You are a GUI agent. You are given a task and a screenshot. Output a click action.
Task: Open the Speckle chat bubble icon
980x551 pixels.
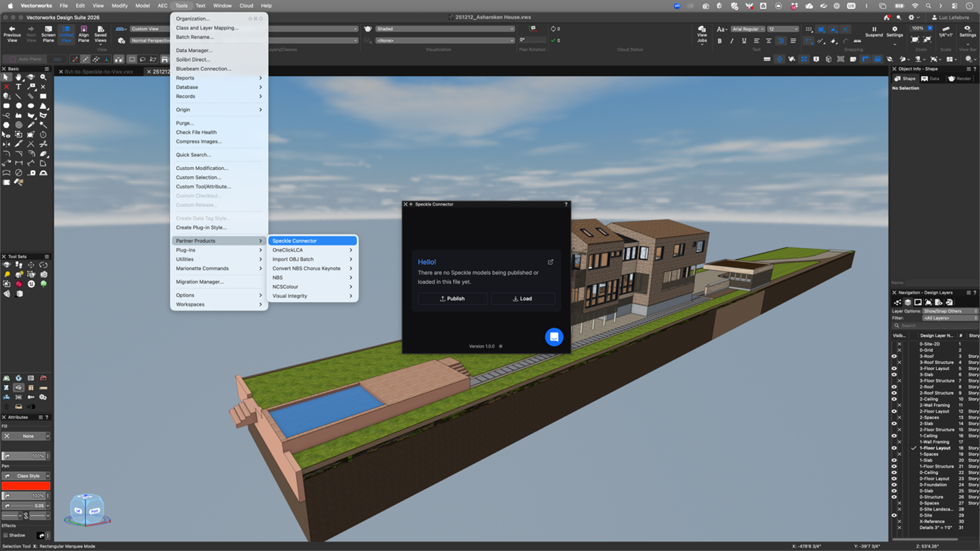[554, 336]
